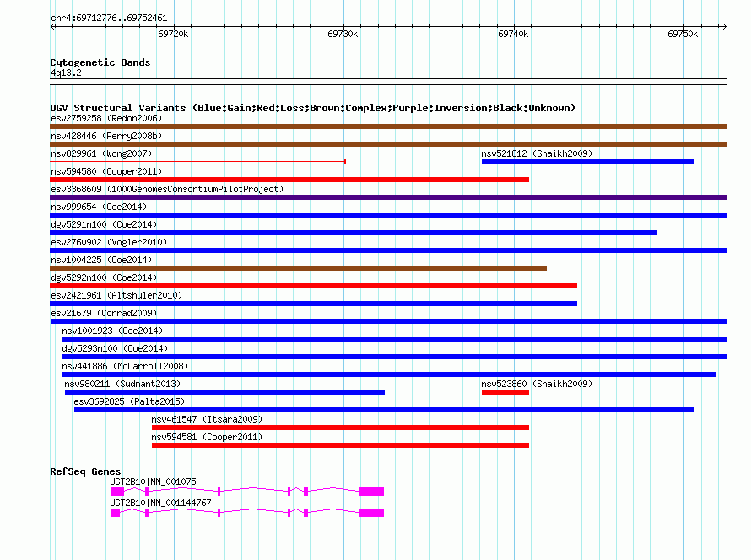This screenshot has width=751, height=560.
Task: Click nsv521812 (Shaikh2009) label
Action: pyautogui.click(x=537, y=153)
